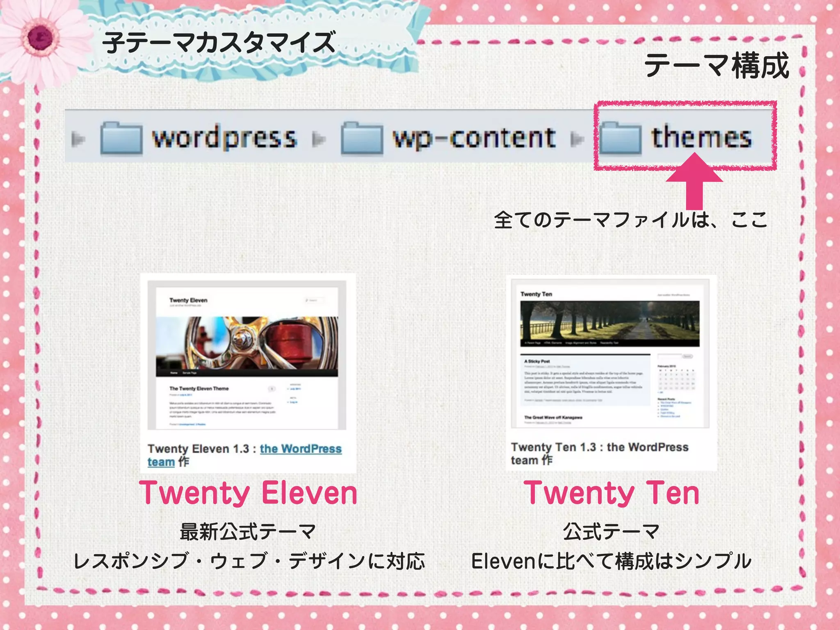Image resolution: width=840 pixels, height=630 pixels.
Task: Click the Elevenに比べて構成はシンプル line
Action: [611, 561]
